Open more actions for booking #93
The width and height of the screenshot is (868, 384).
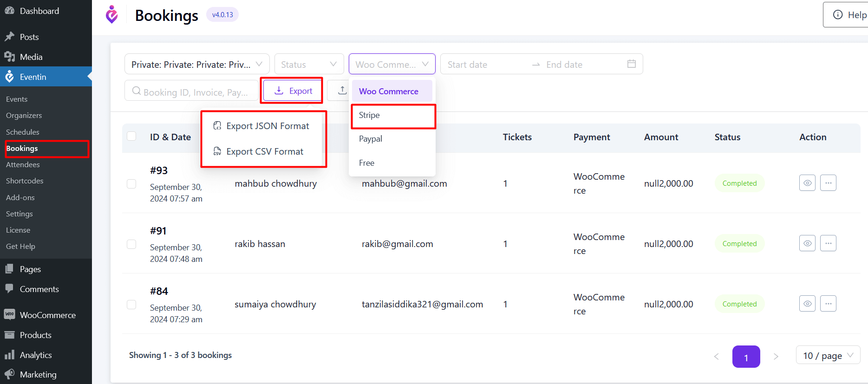(x=828, y=183)
